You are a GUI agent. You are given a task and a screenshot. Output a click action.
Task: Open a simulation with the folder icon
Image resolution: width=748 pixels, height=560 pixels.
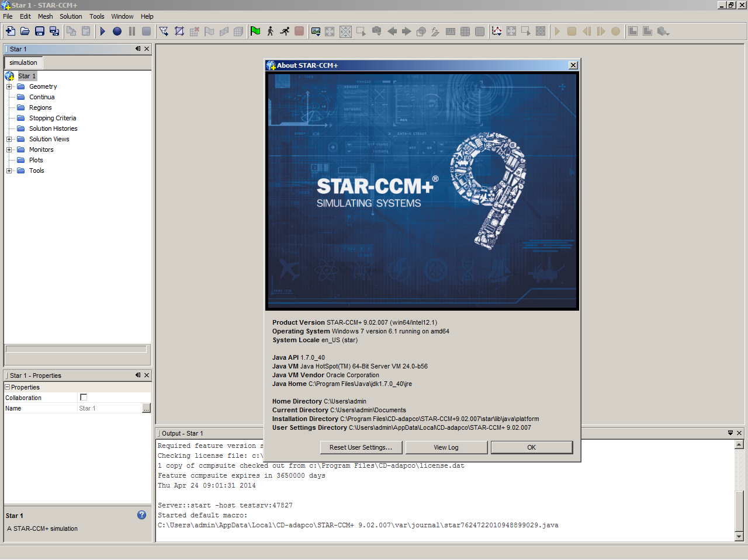[x=25, y=31]
